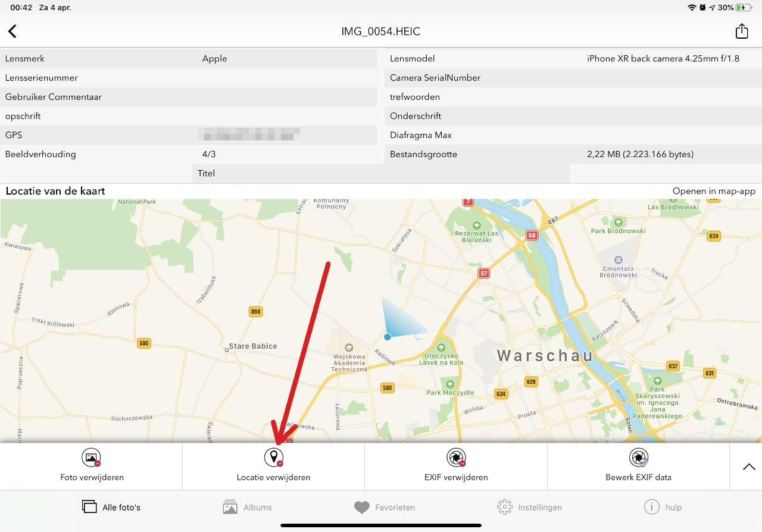762x532 pixels.
Task: Select the EXIF verwijderen icon
Action: pyautogui.click(x=456, y=458)
